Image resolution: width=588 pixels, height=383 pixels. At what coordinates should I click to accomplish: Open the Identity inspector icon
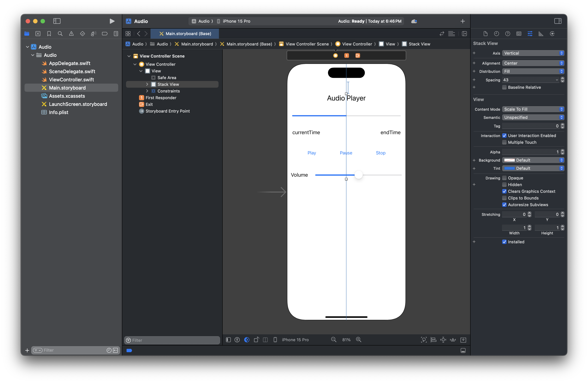pos(518,34)
